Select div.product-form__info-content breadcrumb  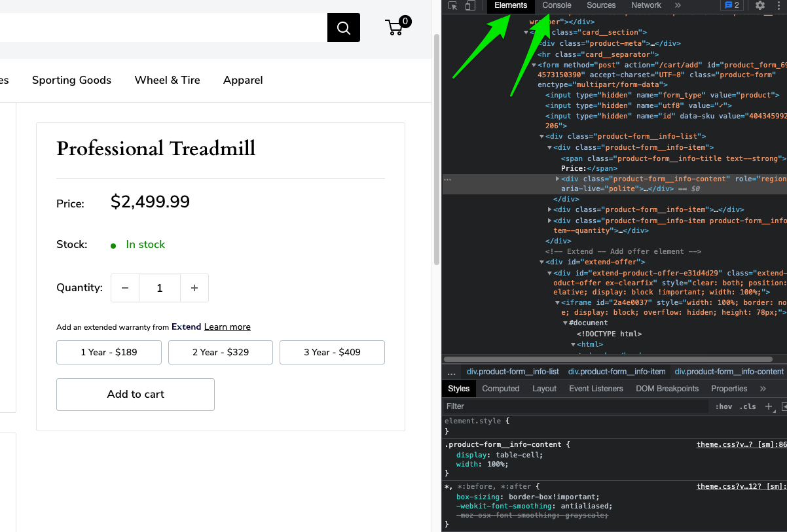729,372
